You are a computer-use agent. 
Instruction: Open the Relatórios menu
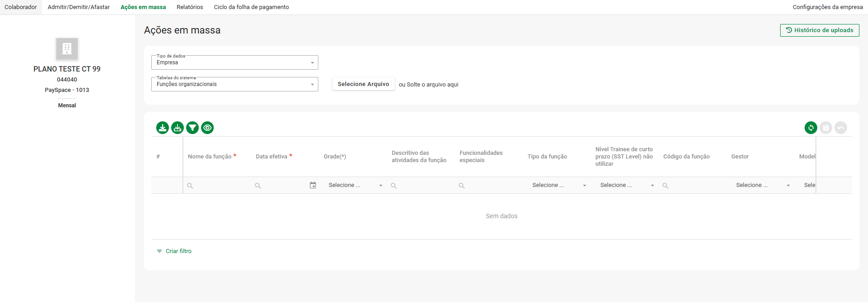[x=190, y=7]
